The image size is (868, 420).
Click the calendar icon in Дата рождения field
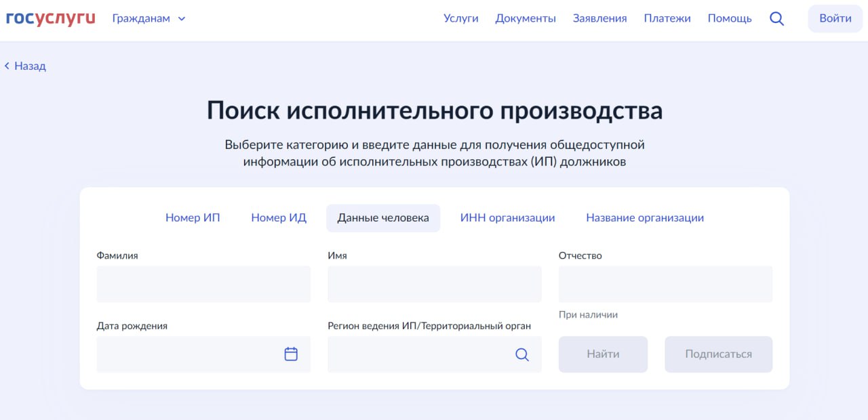point(291,354)
